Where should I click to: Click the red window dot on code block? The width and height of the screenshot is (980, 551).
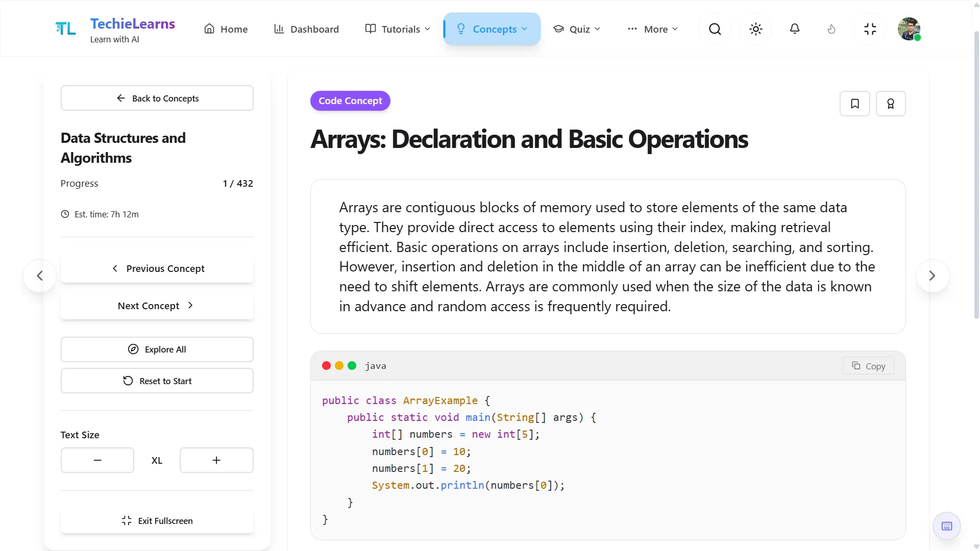[326, 366]
